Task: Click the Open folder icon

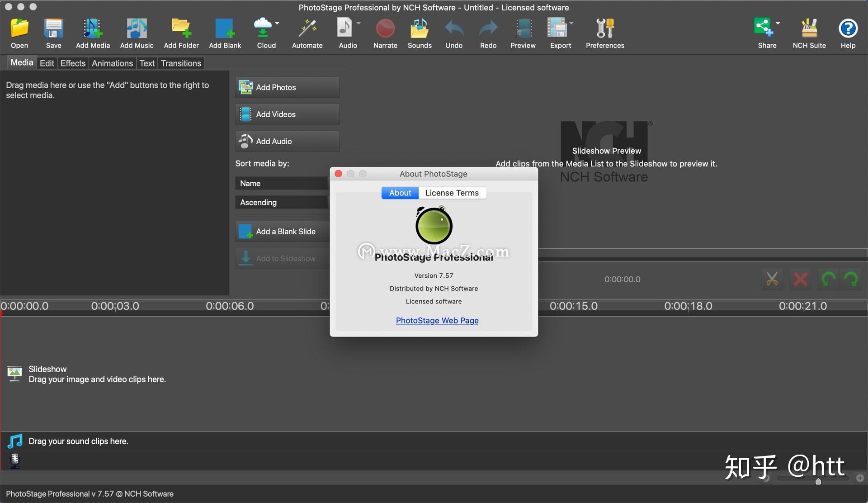Action: (19, 28)
